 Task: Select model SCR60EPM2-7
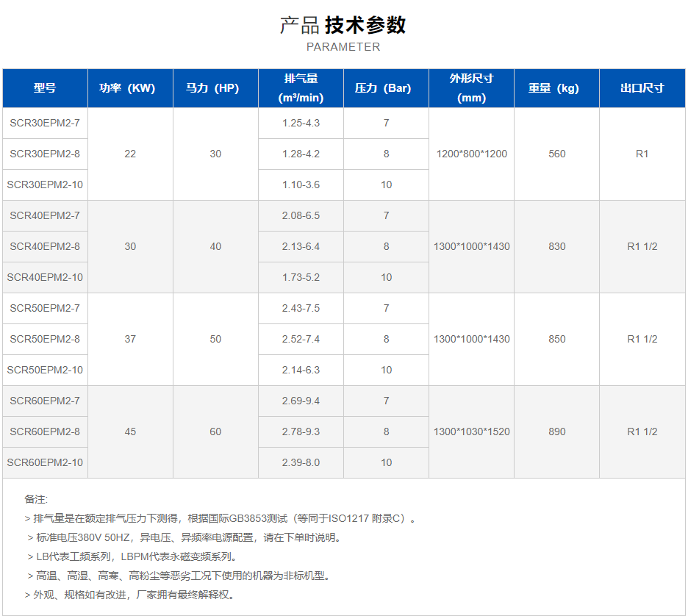tap(45, 401)
